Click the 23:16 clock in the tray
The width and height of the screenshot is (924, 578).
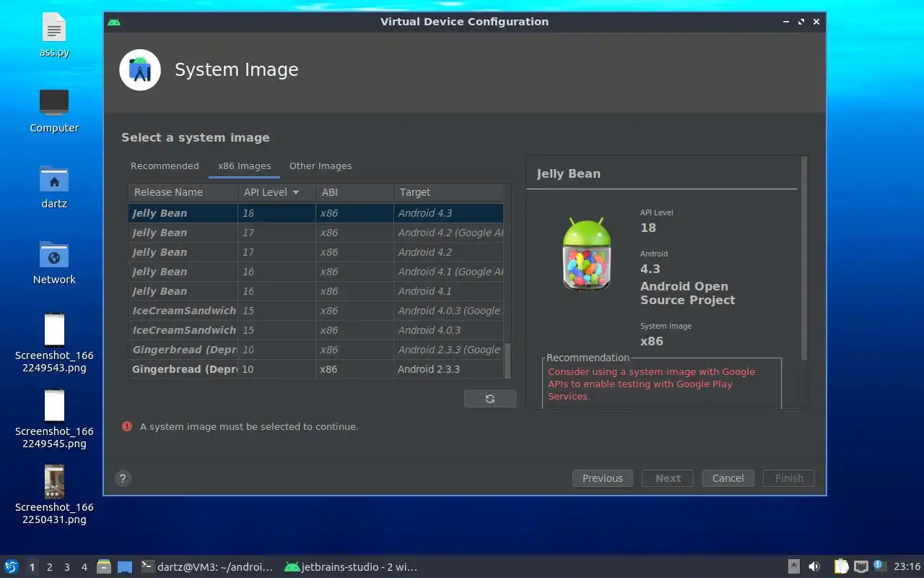907,567
